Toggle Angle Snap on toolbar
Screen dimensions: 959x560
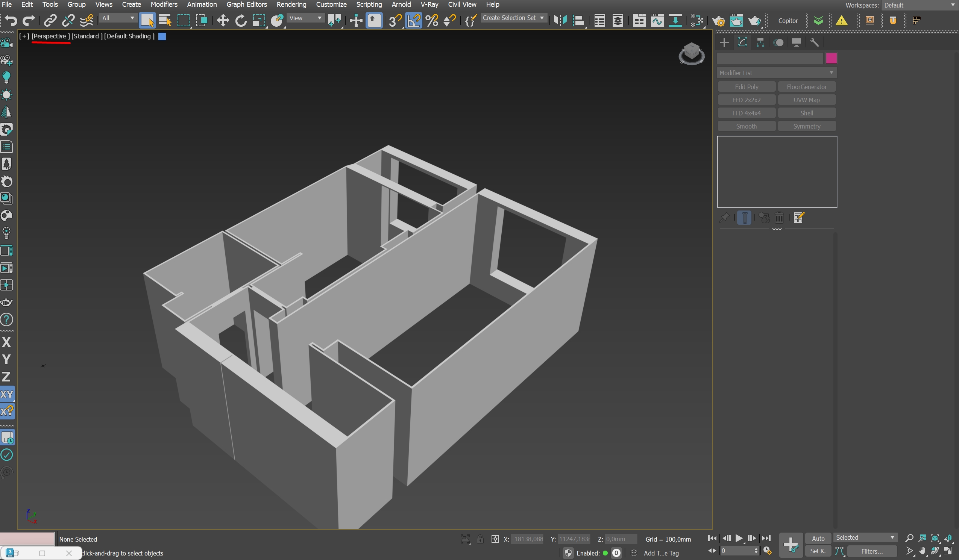click(x=414, y=20)
